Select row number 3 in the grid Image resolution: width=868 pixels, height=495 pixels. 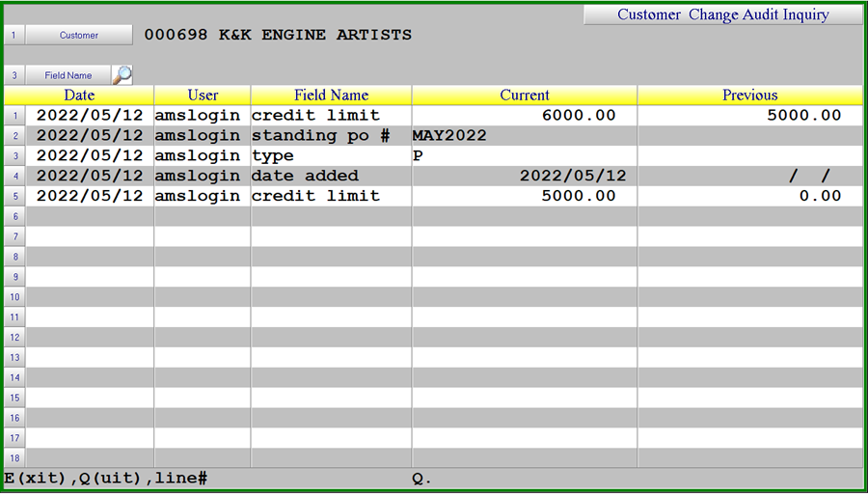pos(14,156)
